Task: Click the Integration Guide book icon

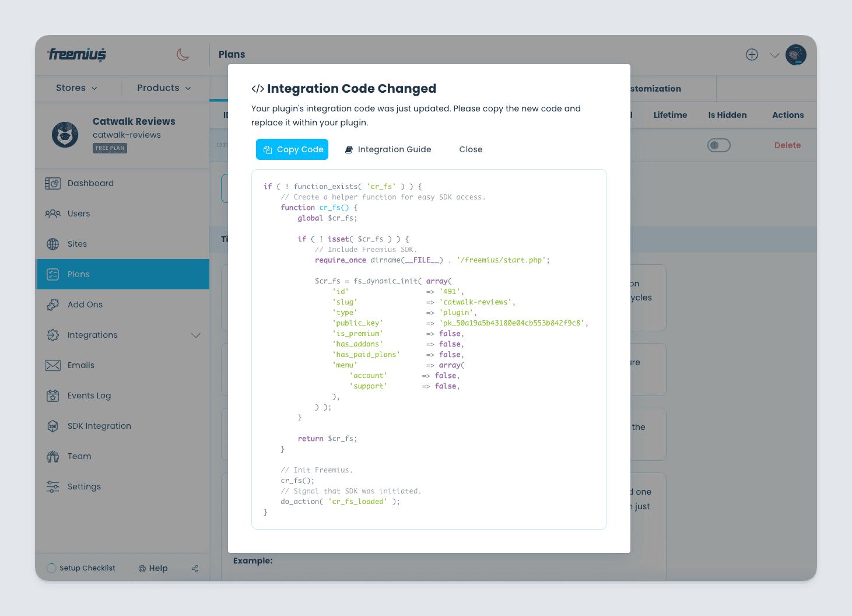Action: point(349,150)
